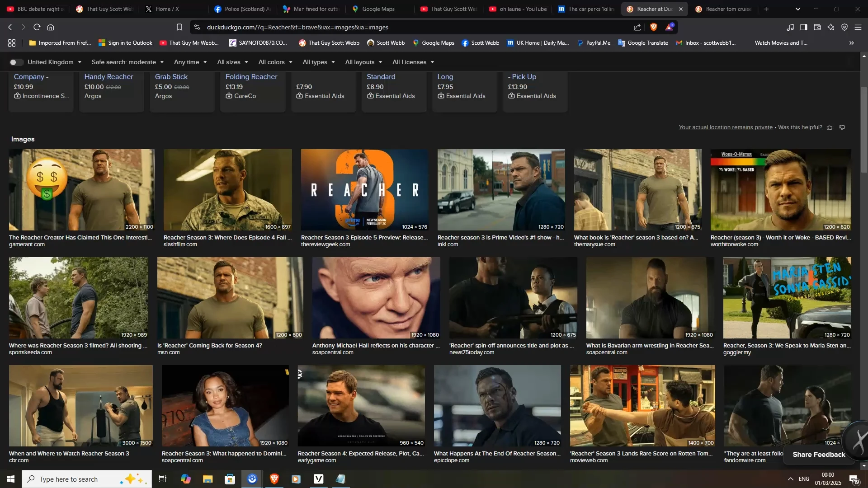The height and width of the screenshot is (488, 868).
Task: Open the All layouts filter dropdown
Action: (363, 62)
